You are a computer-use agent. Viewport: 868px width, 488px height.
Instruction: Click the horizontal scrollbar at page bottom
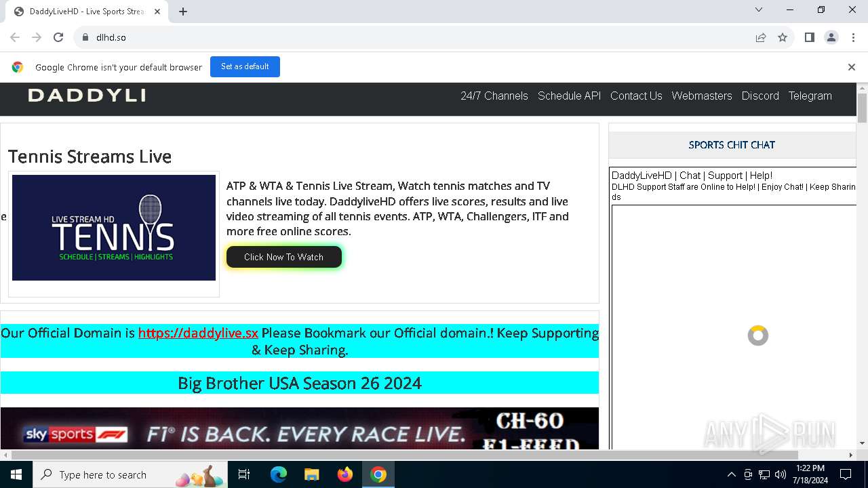[404, 455]
